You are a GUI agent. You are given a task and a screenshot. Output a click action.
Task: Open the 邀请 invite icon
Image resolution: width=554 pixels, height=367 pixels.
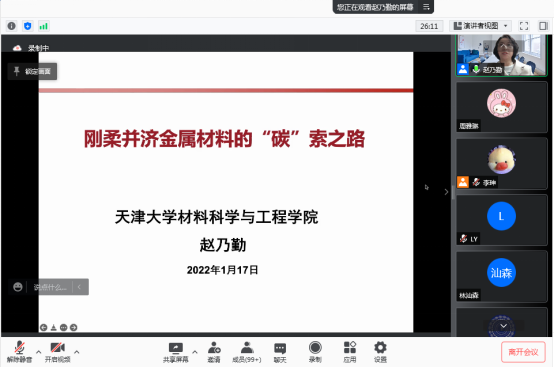tap(214, 352)
